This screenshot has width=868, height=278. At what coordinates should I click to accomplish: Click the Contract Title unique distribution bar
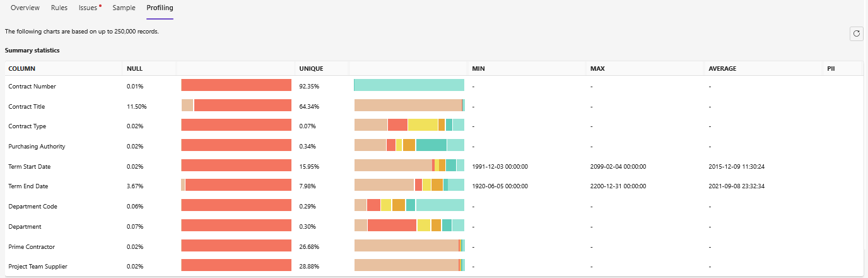point(409,106)
